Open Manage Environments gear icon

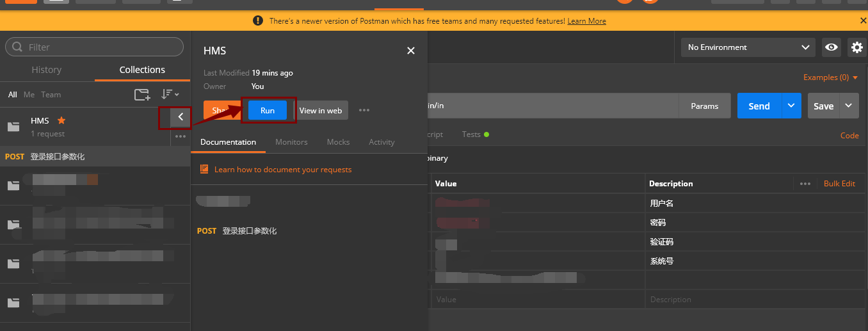pos(856,47)
